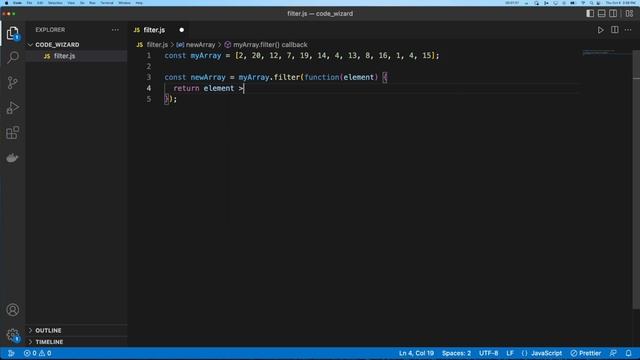The width and height of the screenshot is (640, 360).
Task: Click the unsaved dot on filter.js tab
Action: [x=182, y=30]
